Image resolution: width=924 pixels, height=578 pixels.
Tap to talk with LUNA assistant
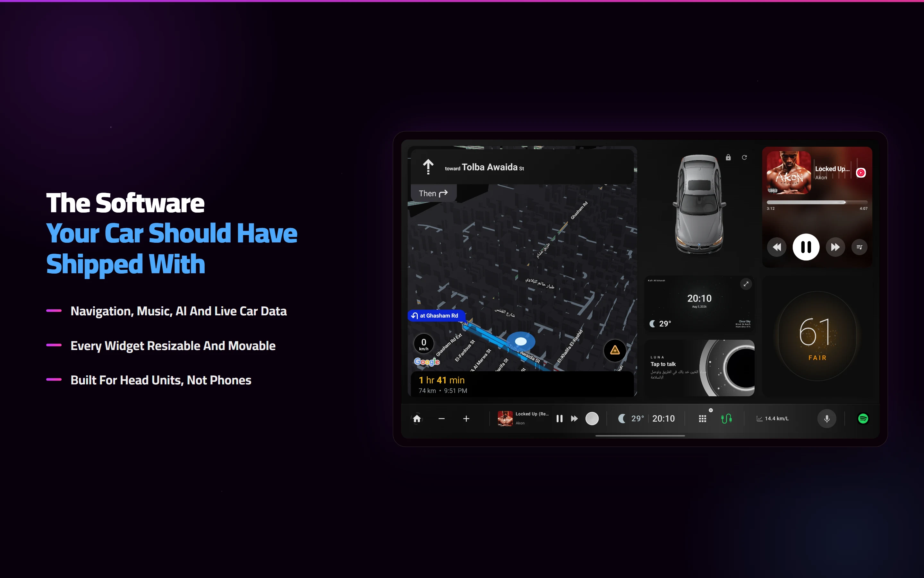(663, 364)
